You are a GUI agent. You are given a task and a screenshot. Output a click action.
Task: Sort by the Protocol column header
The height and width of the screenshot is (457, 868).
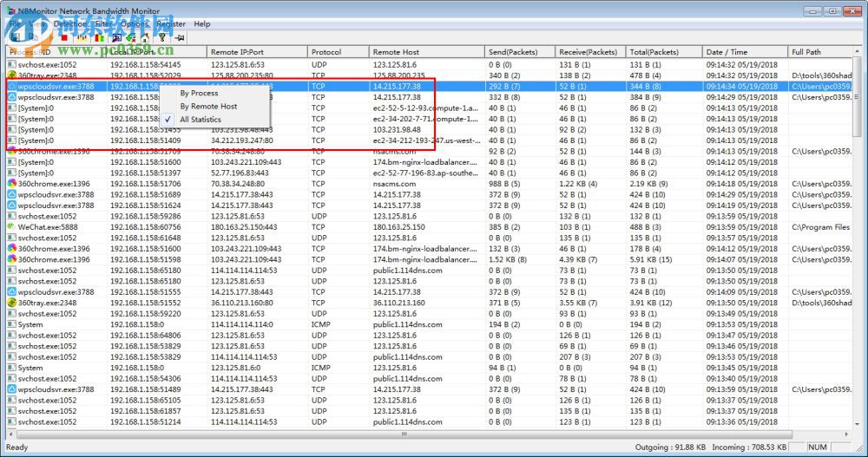click(338, 52)
